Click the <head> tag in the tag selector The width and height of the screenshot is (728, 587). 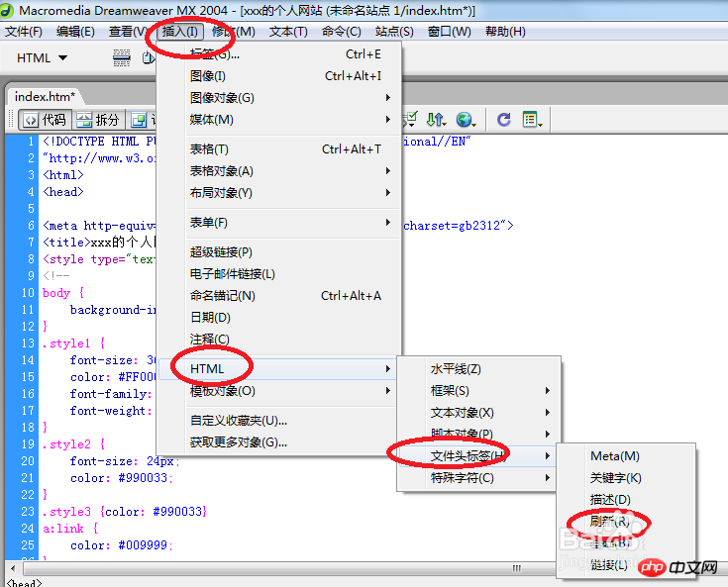24,582
